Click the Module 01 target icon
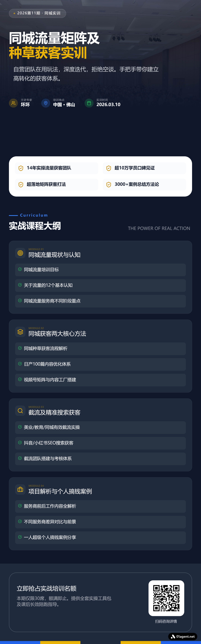 (20, 253)
